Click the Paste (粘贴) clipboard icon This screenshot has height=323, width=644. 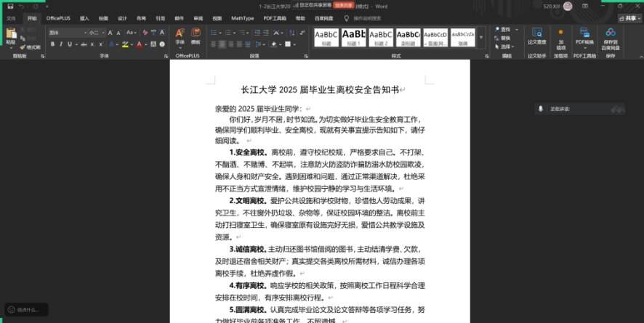(10, 35)
